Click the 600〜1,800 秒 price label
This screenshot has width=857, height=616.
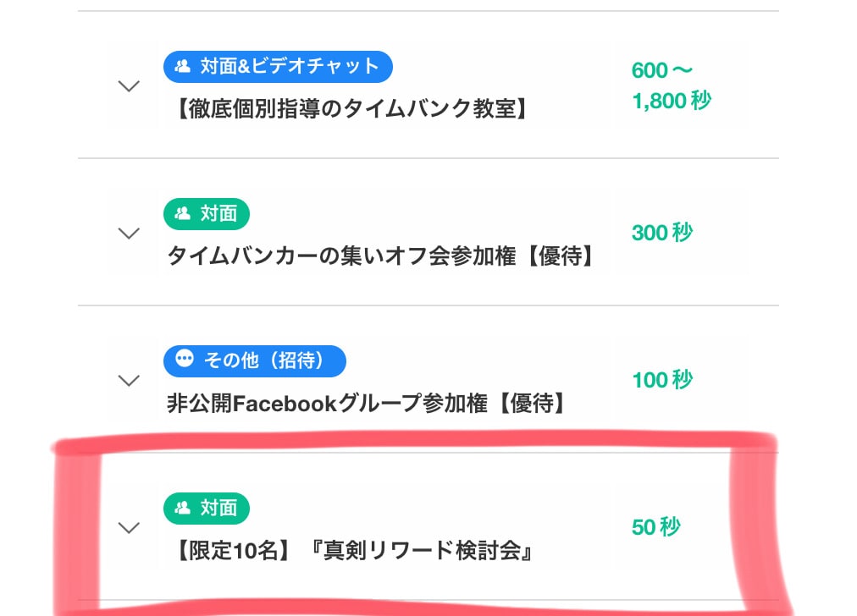(672, 85)
